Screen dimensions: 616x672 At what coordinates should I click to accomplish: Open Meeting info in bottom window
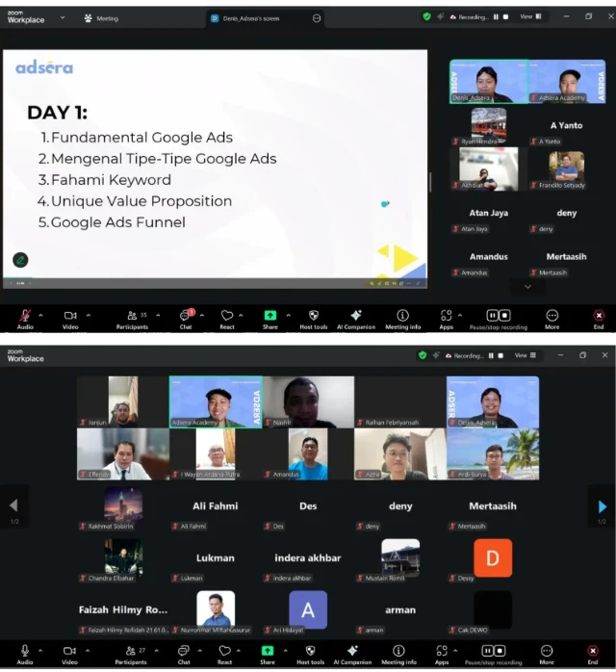[x=398, y=655]
